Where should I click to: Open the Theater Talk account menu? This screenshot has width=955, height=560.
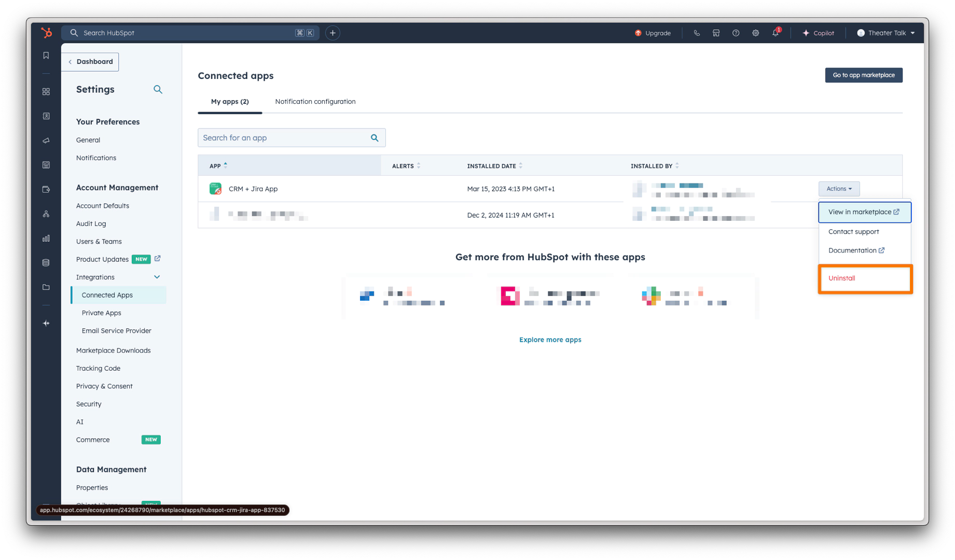(886, 33)
